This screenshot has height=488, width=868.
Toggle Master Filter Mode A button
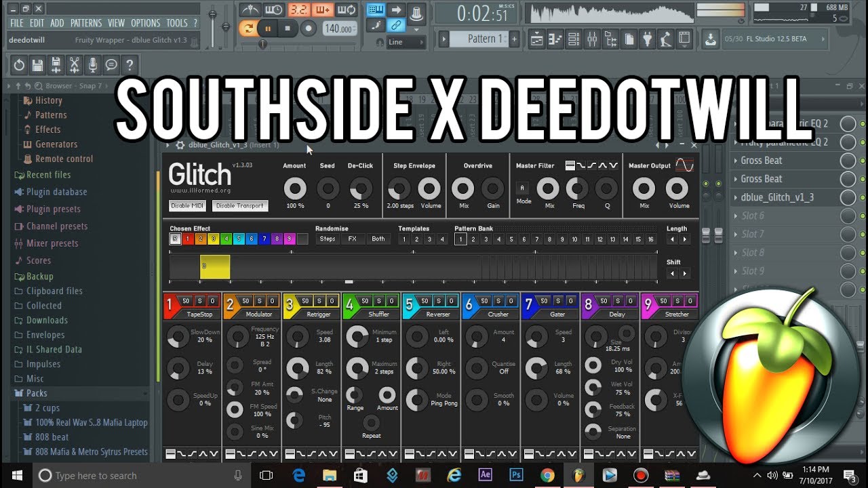522,188
